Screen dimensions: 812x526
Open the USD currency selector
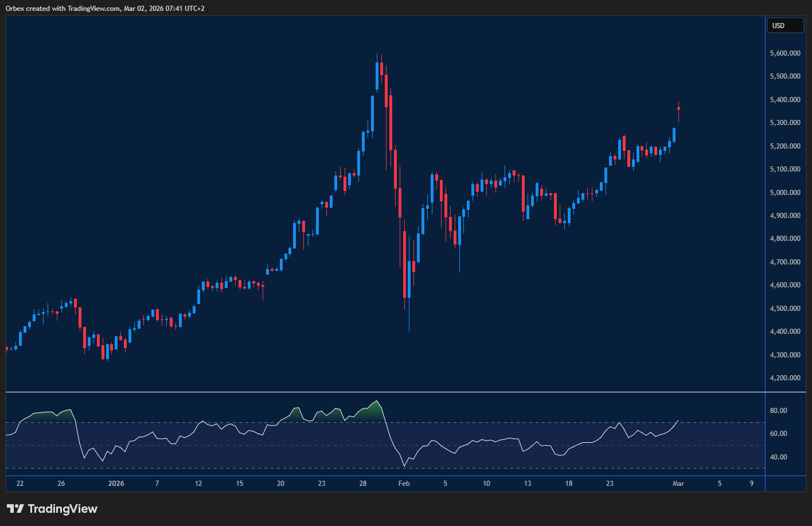(785, 26)
